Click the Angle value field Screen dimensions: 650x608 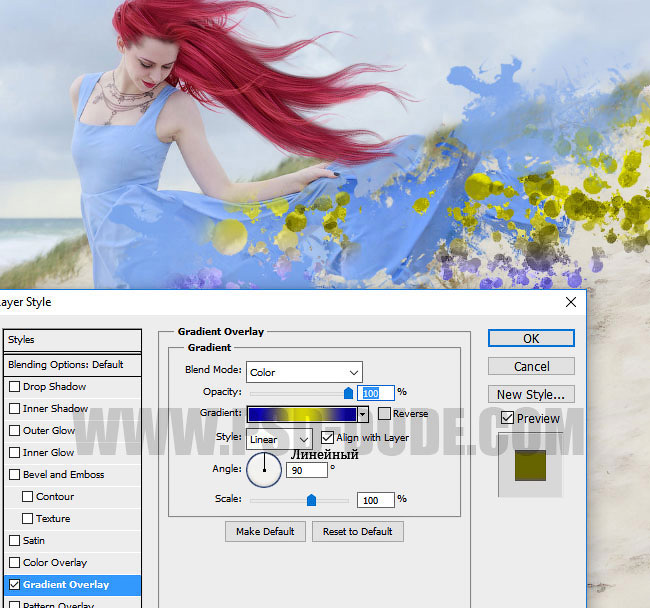click(307, 470)
